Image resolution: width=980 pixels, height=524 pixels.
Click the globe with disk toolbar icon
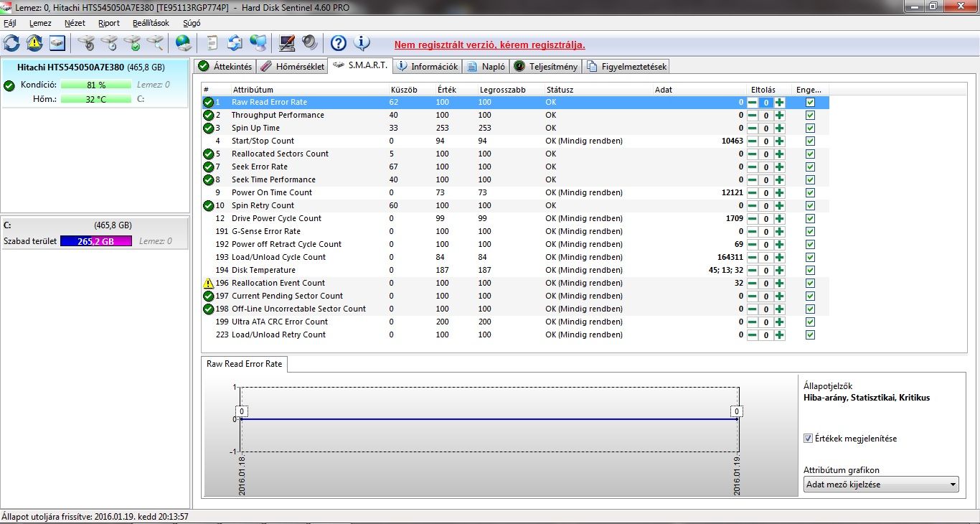point(184,43)
